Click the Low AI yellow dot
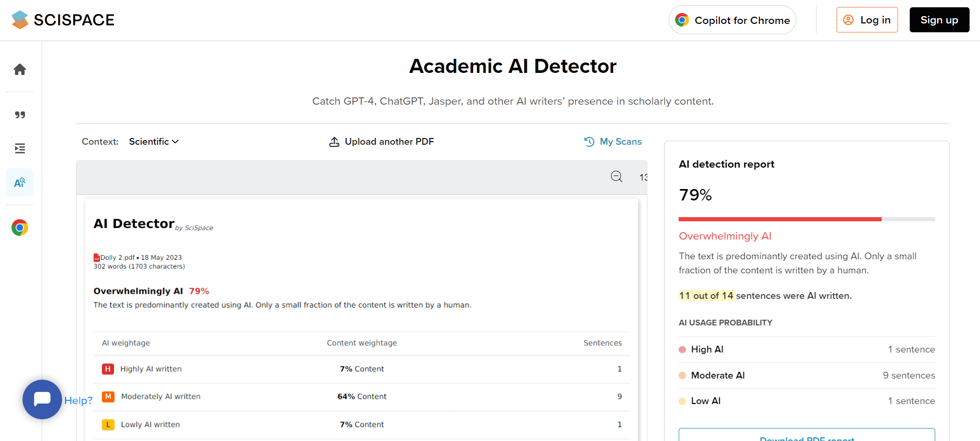The width and height of the screenshot is (980, 441). pyautogui.click(x=682, y=401)
